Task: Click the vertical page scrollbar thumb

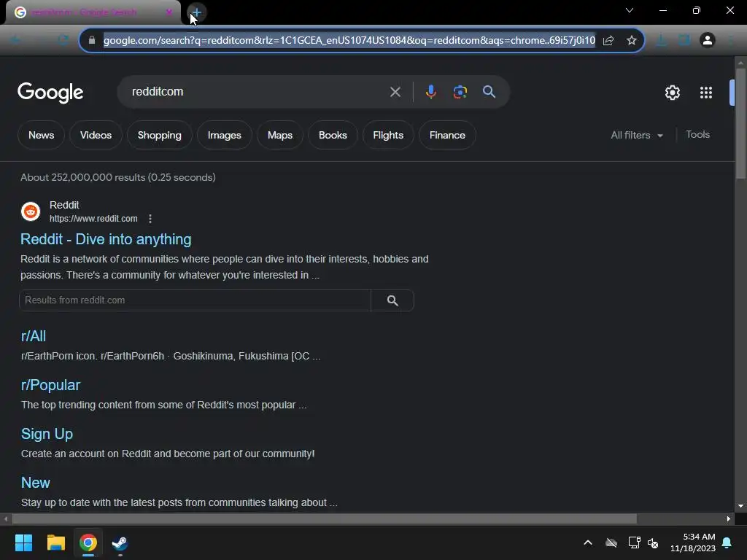Action: point(741,124)
